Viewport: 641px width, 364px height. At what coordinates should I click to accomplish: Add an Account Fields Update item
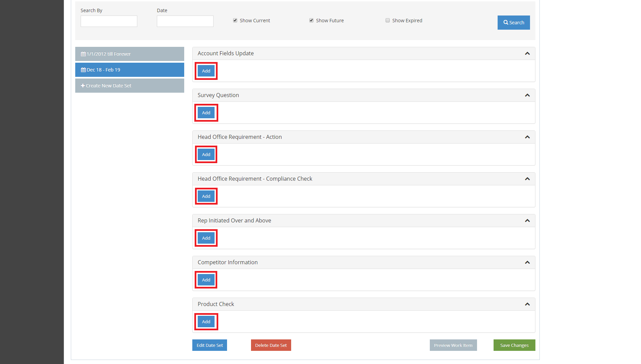pos(206,71)
